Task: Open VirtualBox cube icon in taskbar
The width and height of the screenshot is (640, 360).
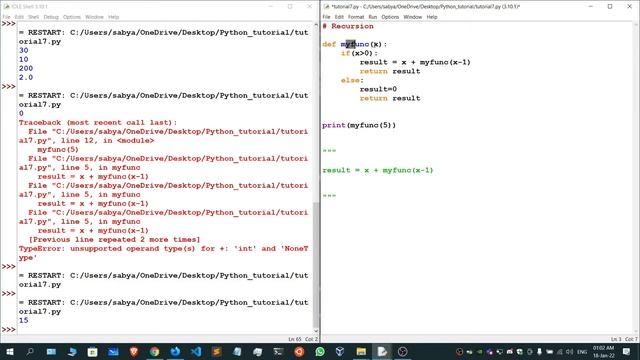Action: [x=340, y=351]
